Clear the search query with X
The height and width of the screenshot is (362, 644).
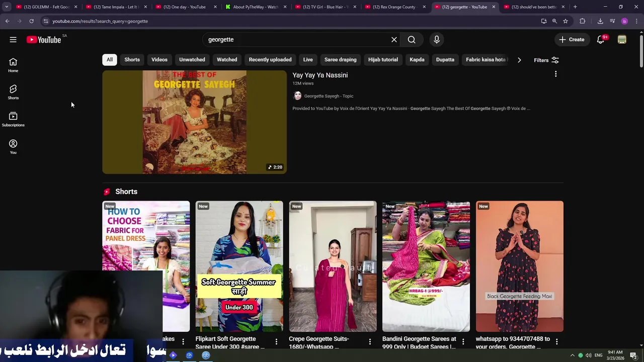(x=394, y=40)
